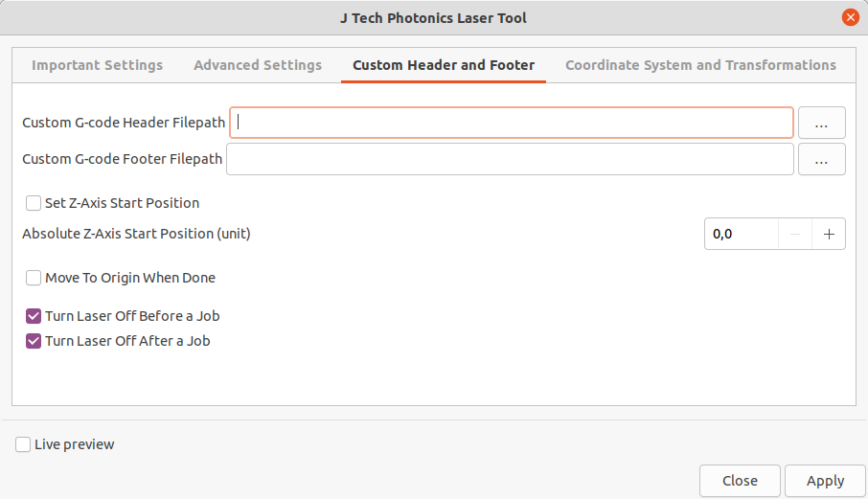The height and width of the screenshot is (499, 868).
Task: Increase the Absolute Z-Axis Start Position
Action: click(x=829, y=234)
